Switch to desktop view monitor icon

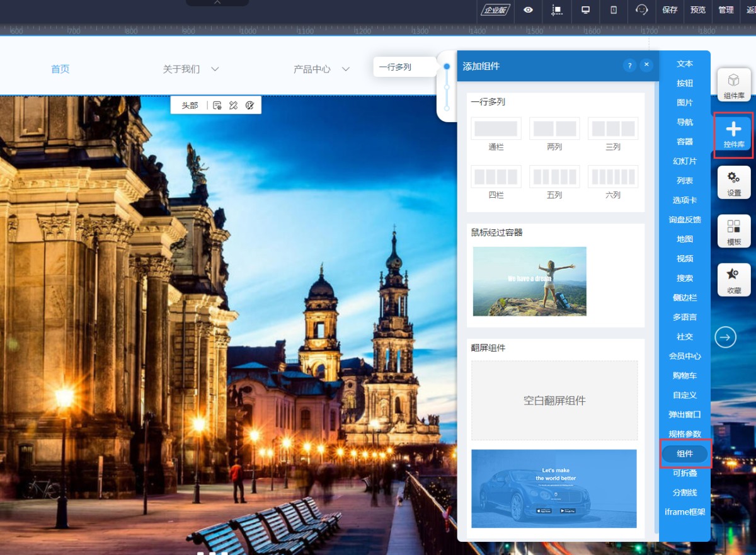[585, 10]
